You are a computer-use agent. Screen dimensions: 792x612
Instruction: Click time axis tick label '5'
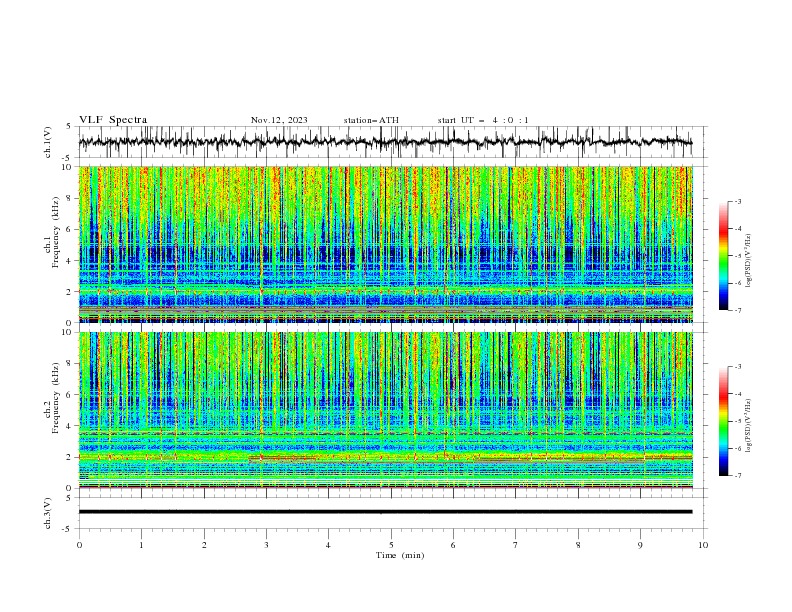(x=391, y=545)
